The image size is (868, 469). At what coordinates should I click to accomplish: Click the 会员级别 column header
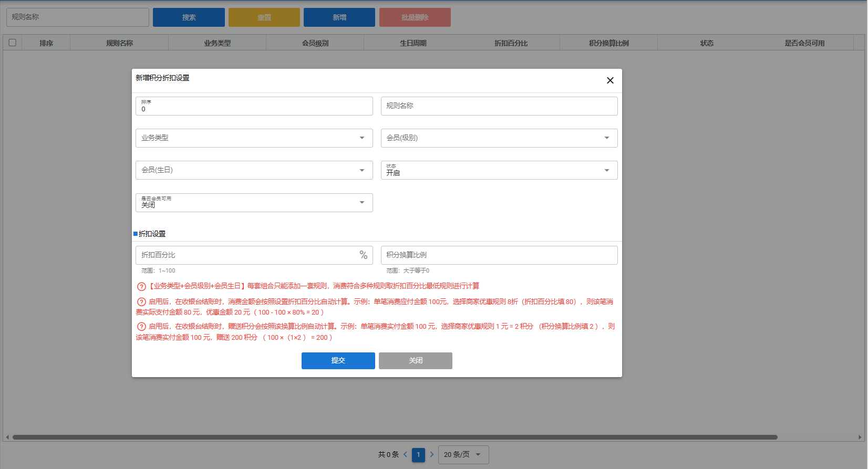tap(315, 43)
